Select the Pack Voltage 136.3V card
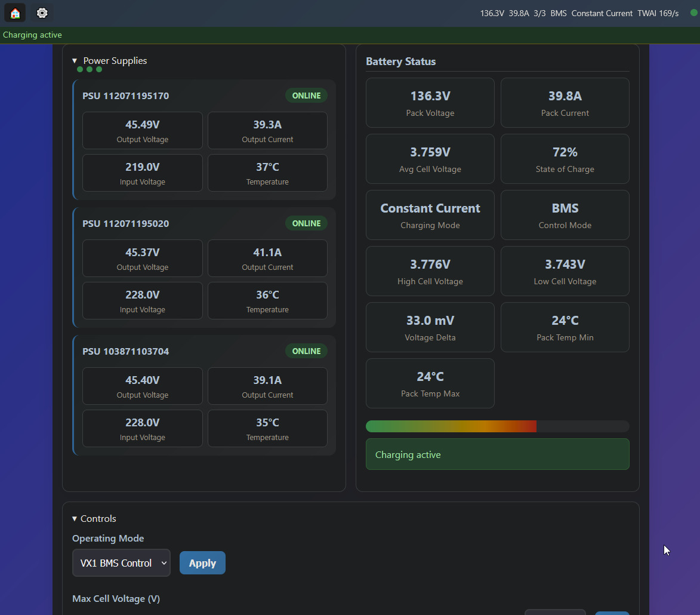 (x=430, y=103)
